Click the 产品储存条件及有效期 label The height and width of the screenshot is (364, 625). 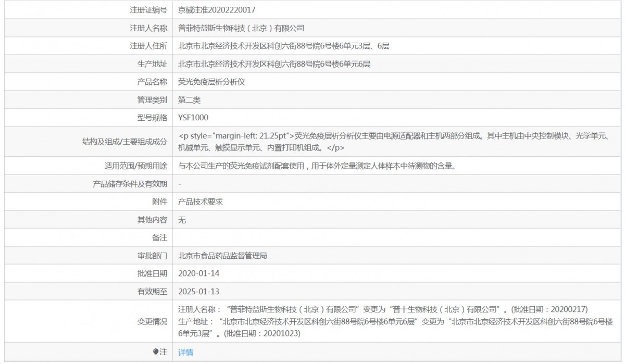click(130, 184)
